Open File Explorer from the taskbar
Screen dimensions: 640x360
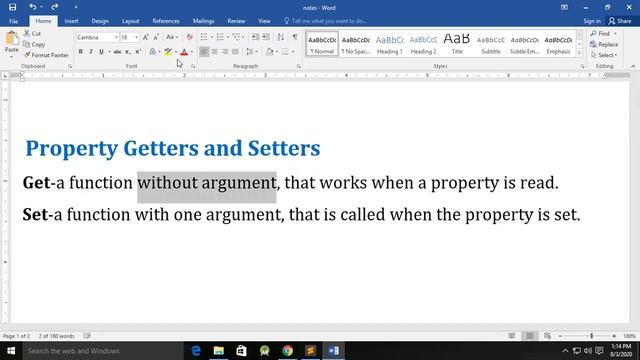[219, 351]
